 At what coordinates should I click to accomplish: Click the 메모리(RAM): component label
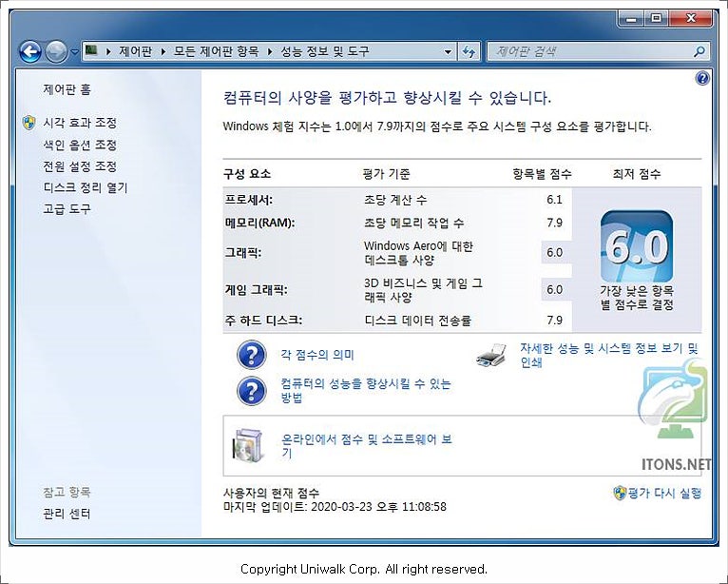[x=259, y=223]
